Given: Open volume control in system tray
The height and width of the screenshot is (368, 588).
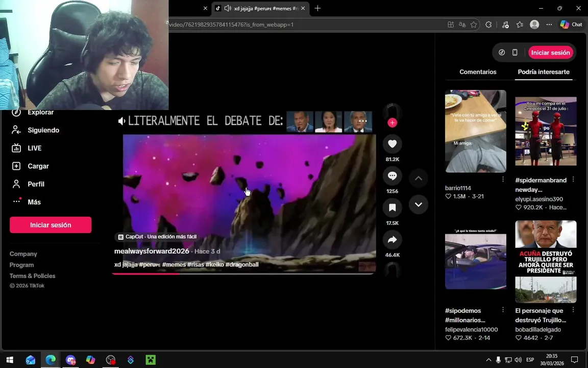Looking at the screenshot, I should [x=518, y=360].
